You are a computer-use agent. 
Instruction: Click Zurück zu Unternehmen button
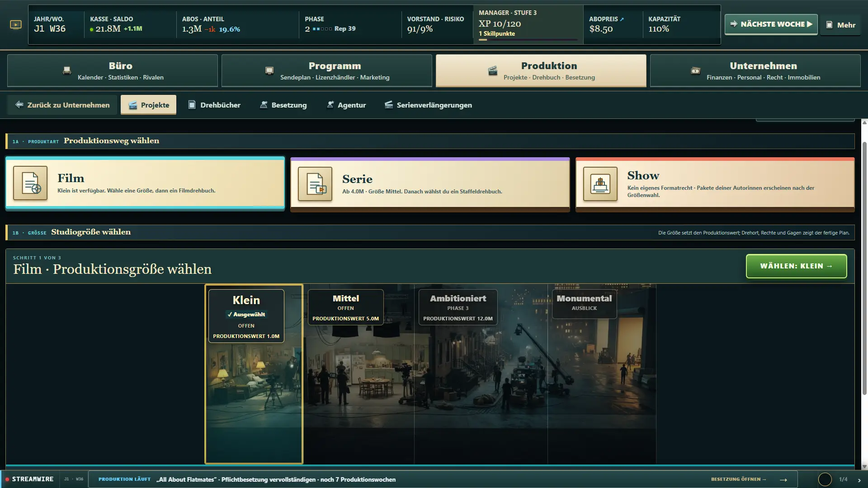pos(62,105)
